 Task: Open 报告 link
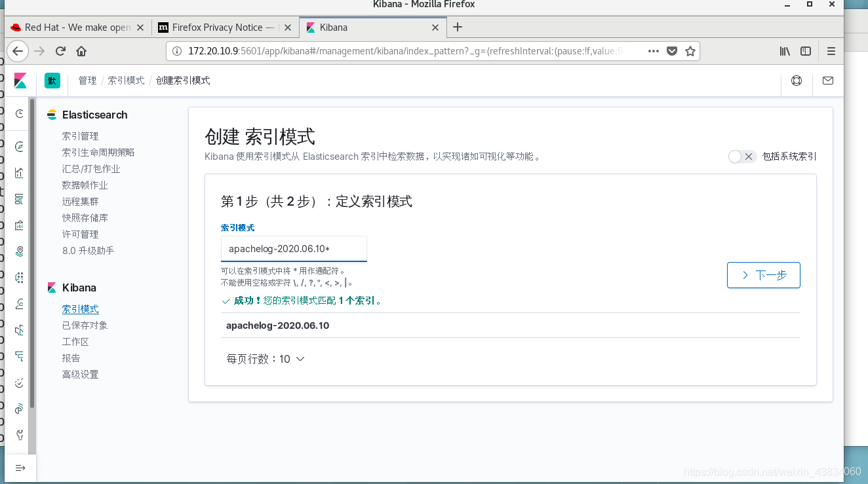(x=71, y=358)
